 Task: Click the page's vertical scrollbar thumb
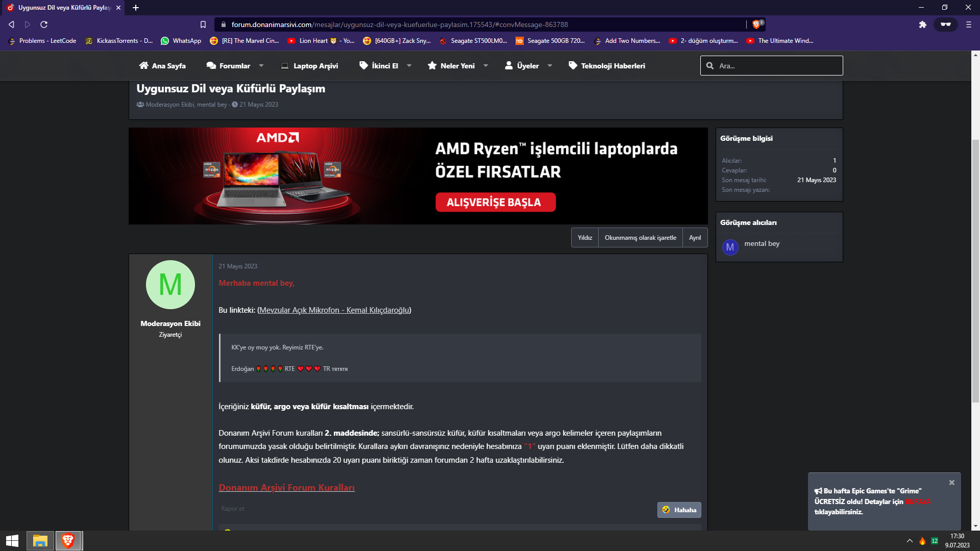coord(975,270)
